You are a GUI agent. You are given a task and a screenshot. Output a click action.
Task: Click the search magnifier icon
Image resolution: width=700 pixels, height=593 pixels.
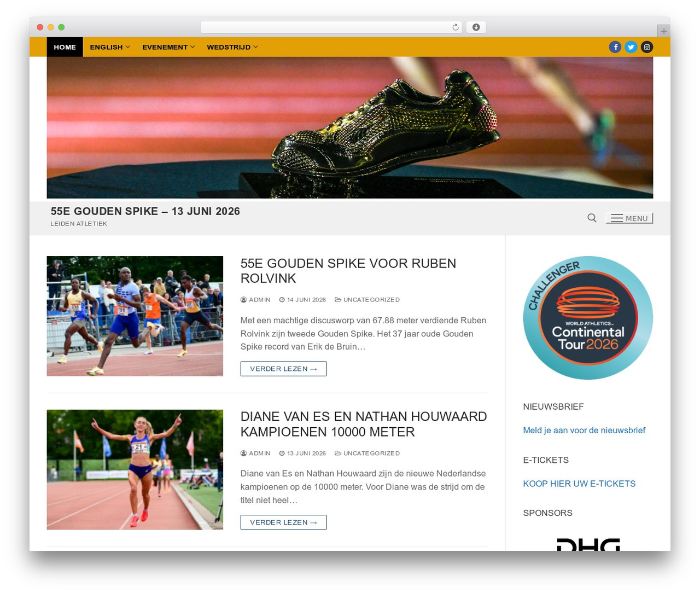[592, 218]
